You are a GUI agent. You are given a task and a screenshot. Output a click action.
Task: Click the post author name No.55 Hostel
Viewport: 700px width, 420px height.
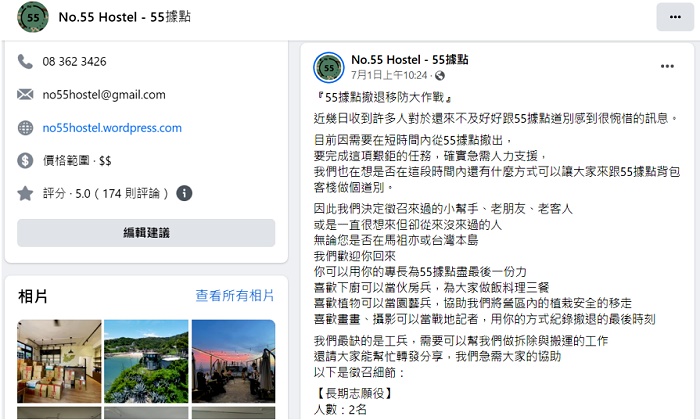click(409, 59)
